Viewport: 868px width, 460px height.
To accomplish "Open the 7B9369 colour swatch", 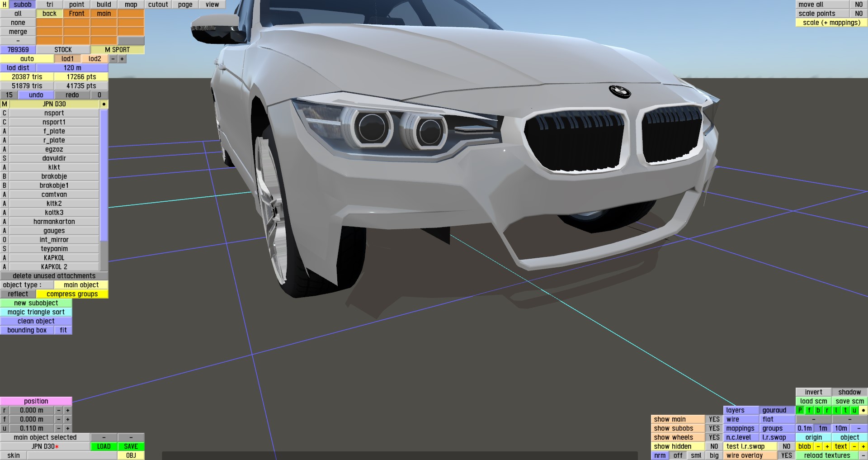I will pos(18,50).
